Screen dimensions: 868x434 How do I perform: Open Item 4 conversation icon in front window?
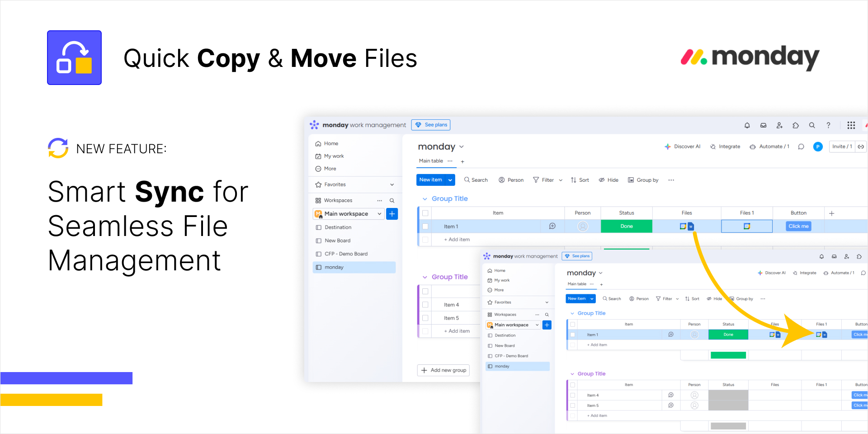click(x=671, y=395)
